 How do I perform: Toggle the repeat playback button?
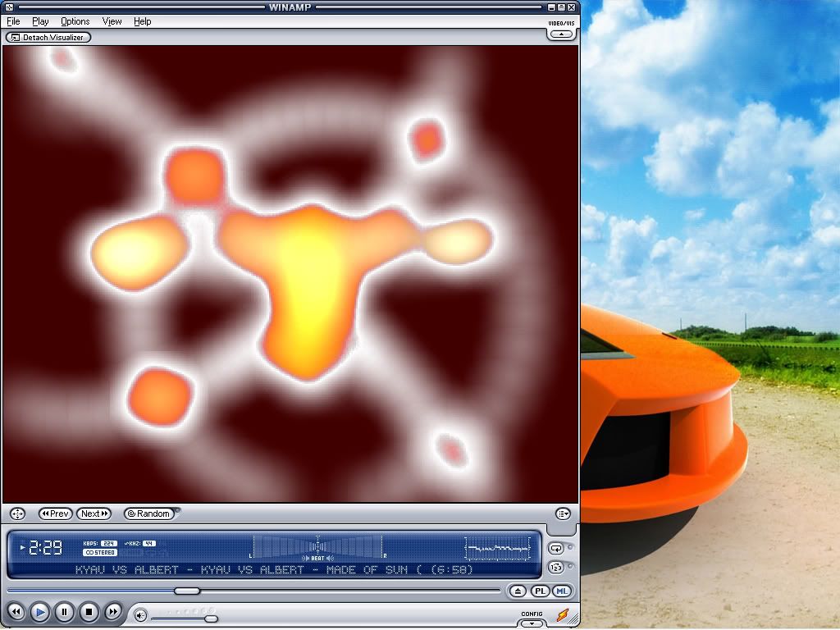coord(556,549)
